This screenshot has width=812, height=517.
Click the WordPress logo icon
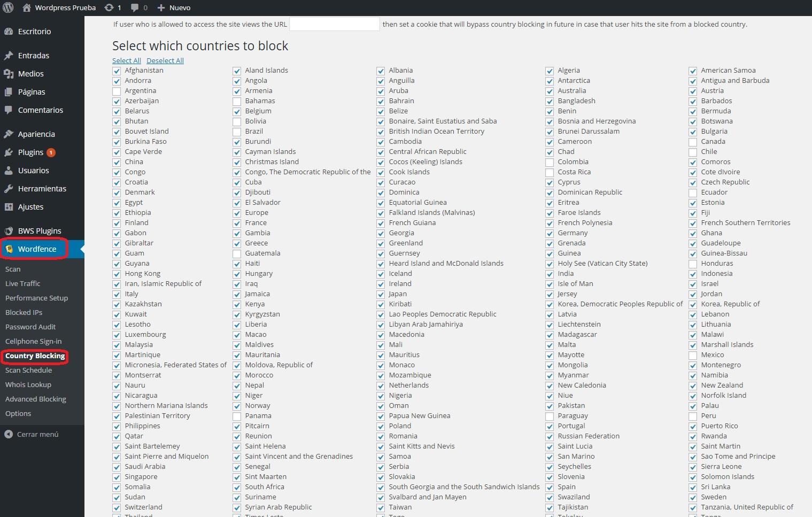[9, 7]
